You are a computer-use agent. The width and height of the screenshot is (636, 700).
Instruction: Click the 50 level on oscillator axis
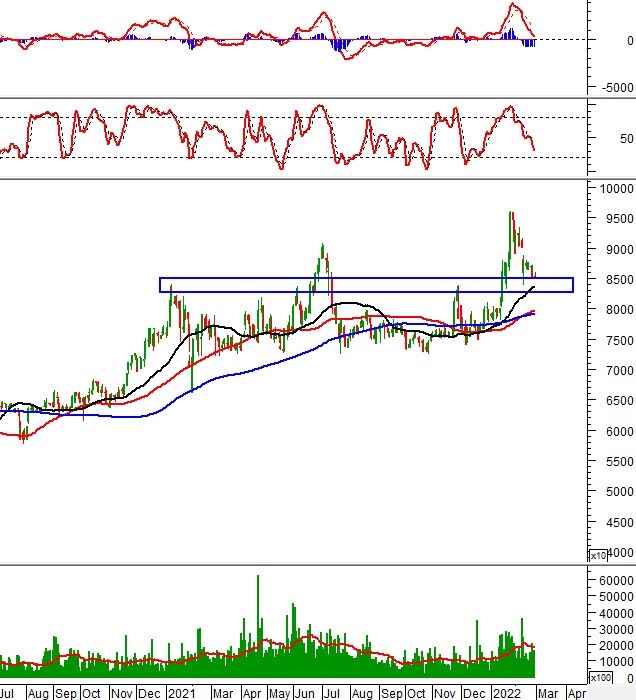tap(627, 138)
